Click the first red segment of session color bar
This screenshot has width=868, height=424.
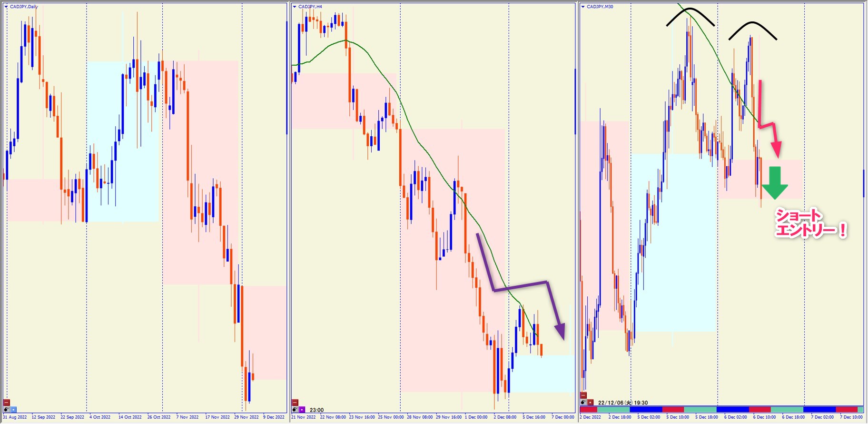click(x=588, y=410)
